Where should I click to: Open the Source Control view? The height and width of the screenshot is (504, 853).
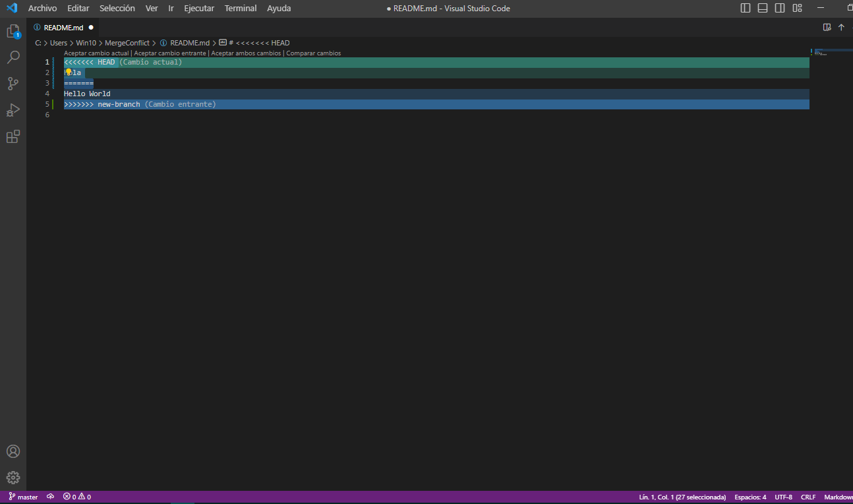click(x=13, y=83)
